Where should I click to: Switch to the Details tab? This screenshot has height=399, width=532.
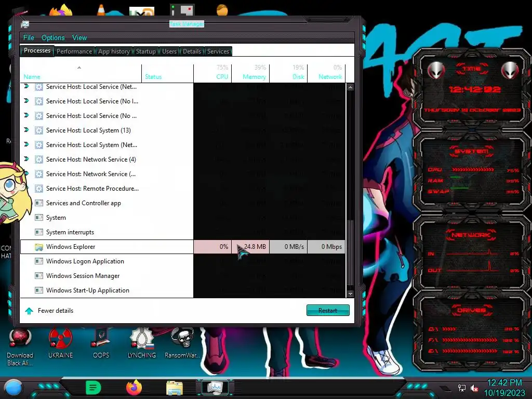click(192, 51)
